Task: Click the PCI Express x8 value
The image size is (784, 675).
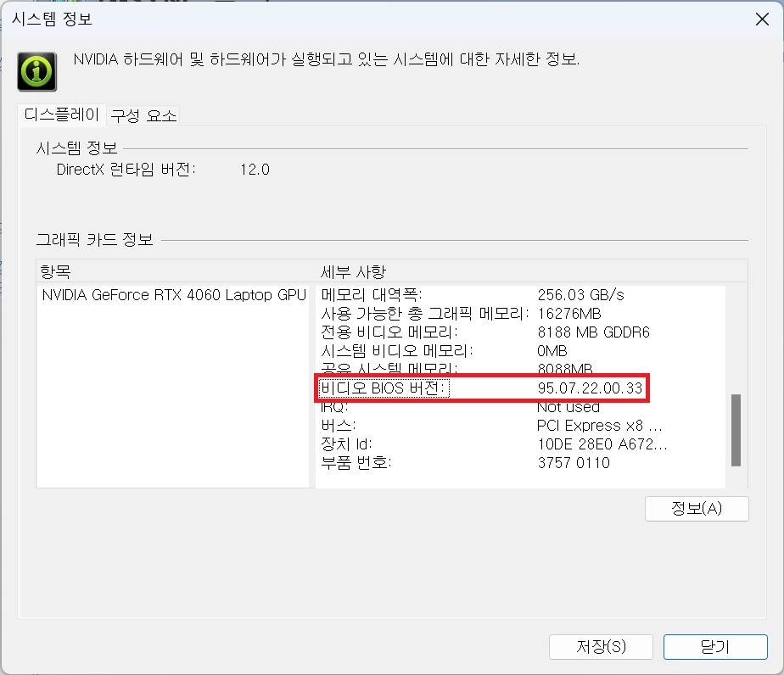Action: pos(599,426)
